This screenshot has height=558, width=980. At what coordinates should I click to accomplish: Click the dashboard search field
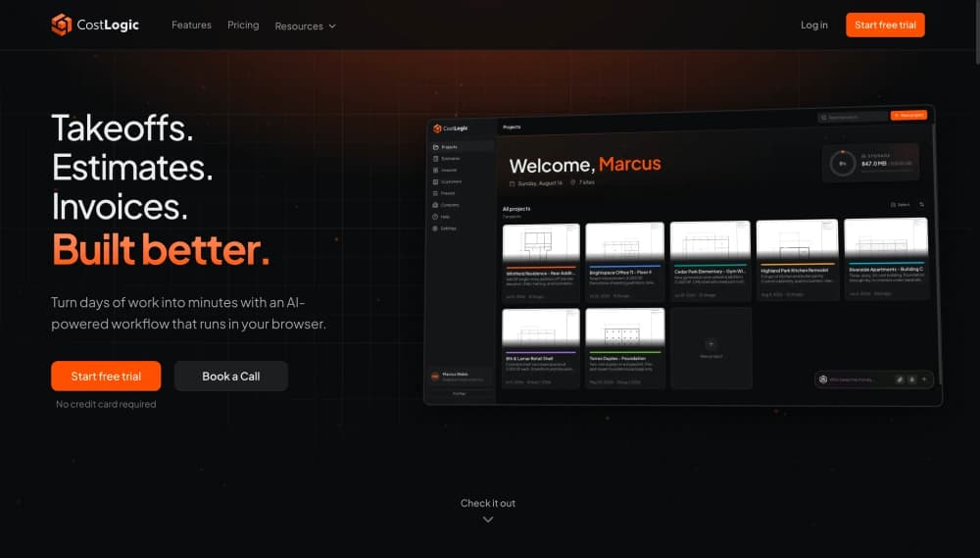853,117
